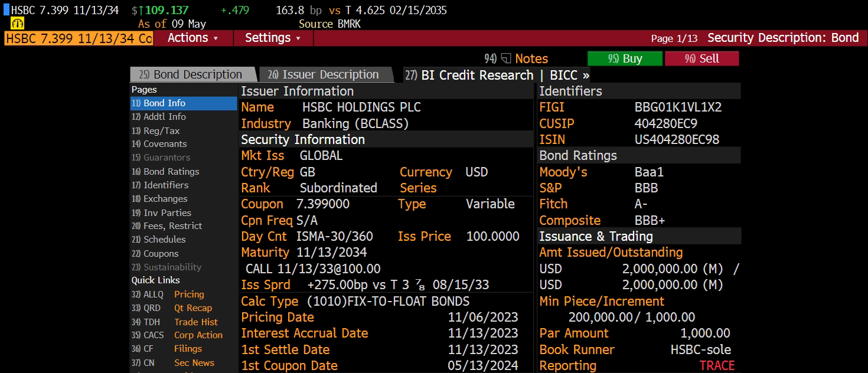Viewport: 868px width, 373px height.
Task: Click the Maturity date 11/13/2034
Action: pyautogui.click(x=332, y=253)
